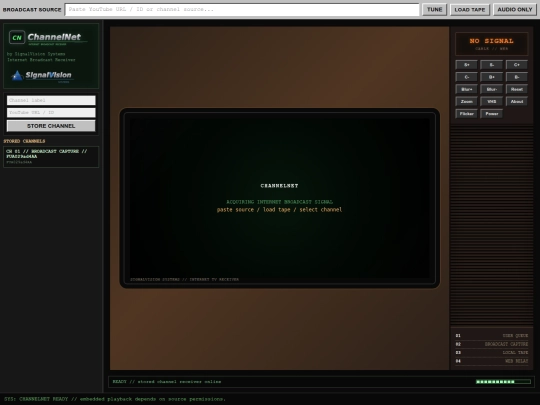The width and height of the screenshot is (540, 405).
Task: Click the LOAD TAPE button
Action: (x=470, y=9)
